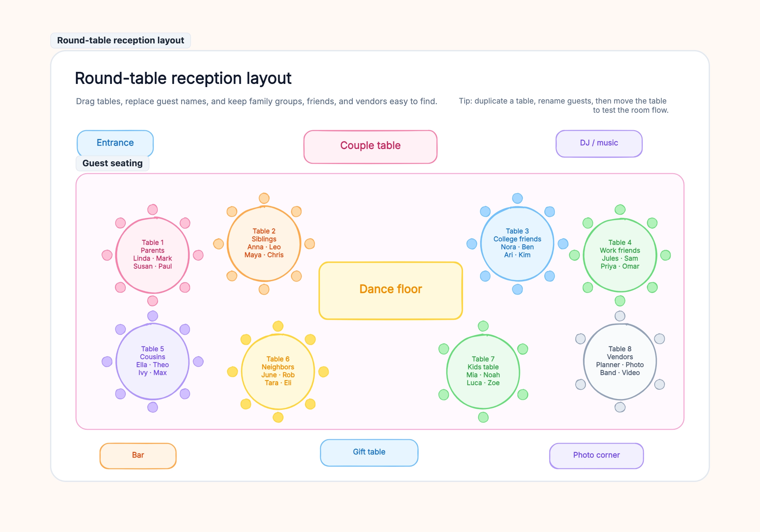
Task: Click the Table 7 Kids table circle
Action: [x=483, y=371]
